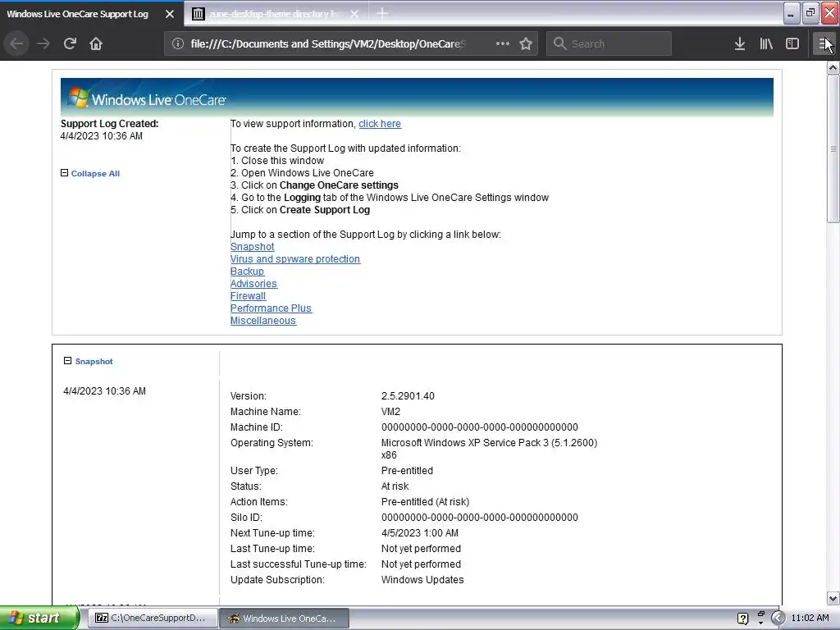Jump to Virus and spyware protection
840x630 pixels.
[295, 259]
